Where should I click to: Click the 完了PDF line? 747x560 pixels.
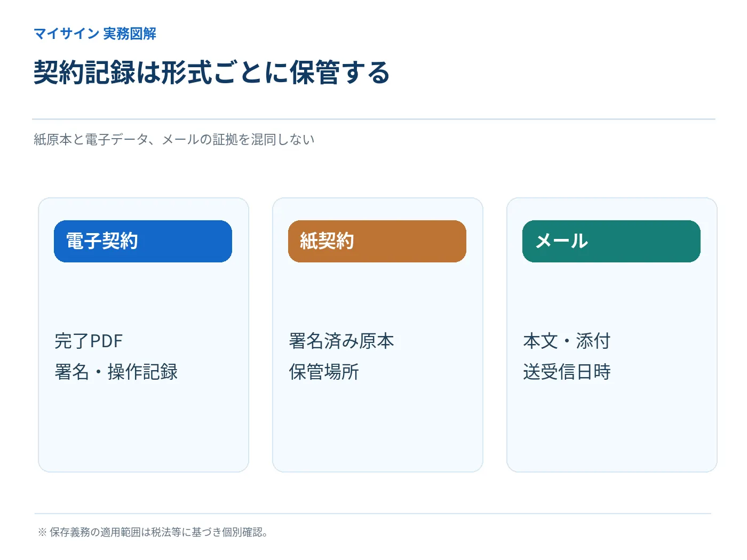coord(89,341)
